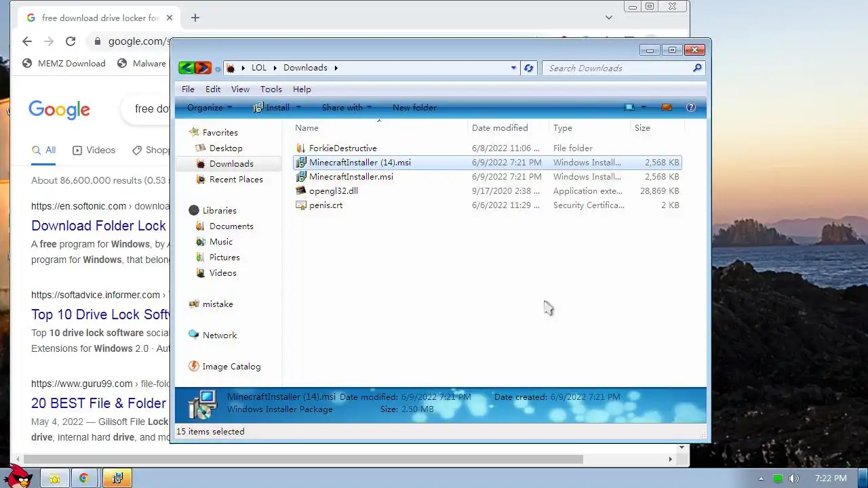This screenshot has width=868, height=488.
Task: Switch to the Google All results tab
Action: [44, 150]
